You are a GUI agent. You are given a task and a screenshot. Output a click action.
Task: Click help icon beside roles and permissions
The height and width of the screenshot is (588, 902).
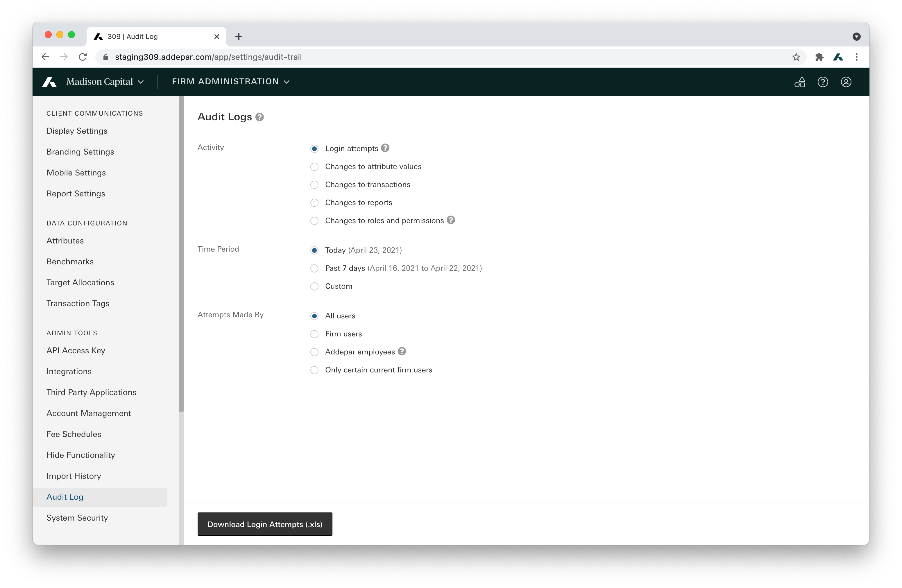pos(451,220)
